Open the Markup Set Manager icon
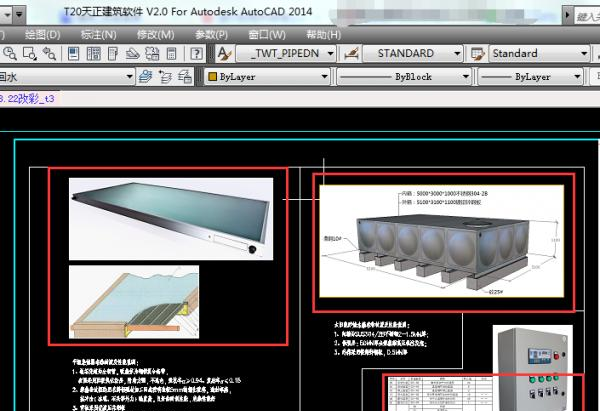The width and height of the screenshot is (600, 411). pos(152,54)
